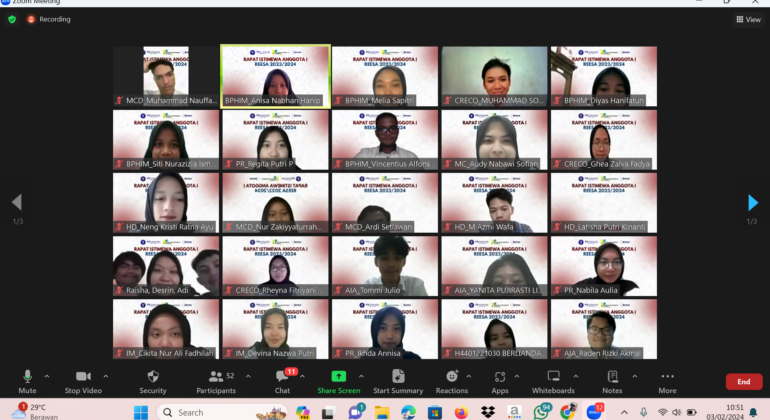Open File Explorer from the taskbar
This screenshot has height=420, width=770.
click(382, 413)
